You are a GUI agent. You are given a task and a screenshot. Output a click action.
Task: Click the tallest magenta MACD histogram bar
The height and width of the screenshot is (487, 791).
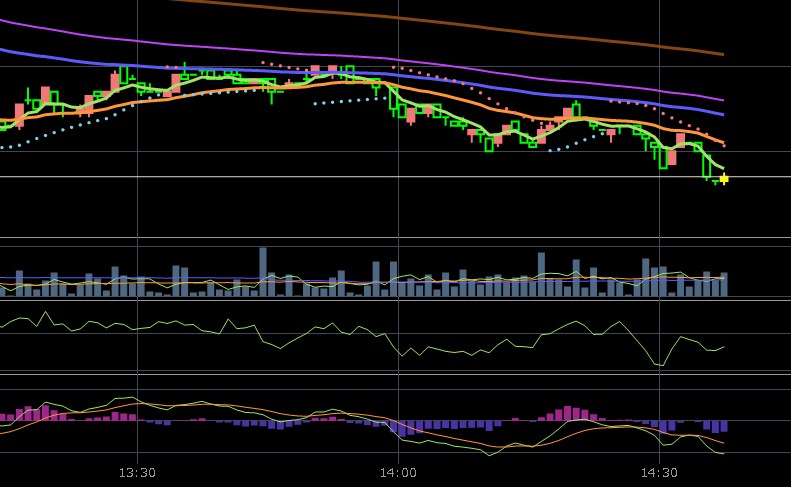(x=568, y=413)
